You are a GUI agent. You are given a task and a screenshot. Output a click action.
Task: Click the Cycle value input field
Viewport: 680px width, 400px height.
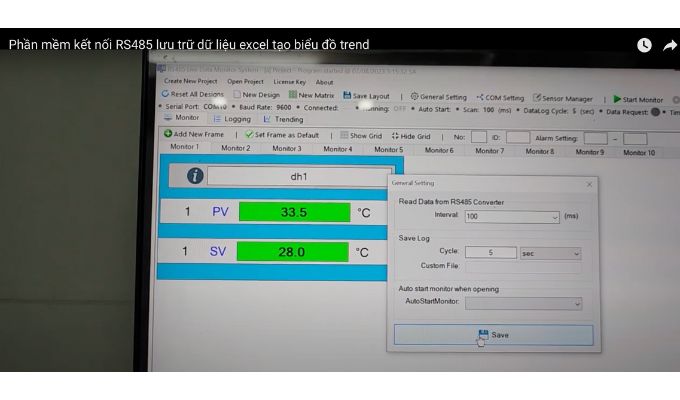(x=490, y=253)
